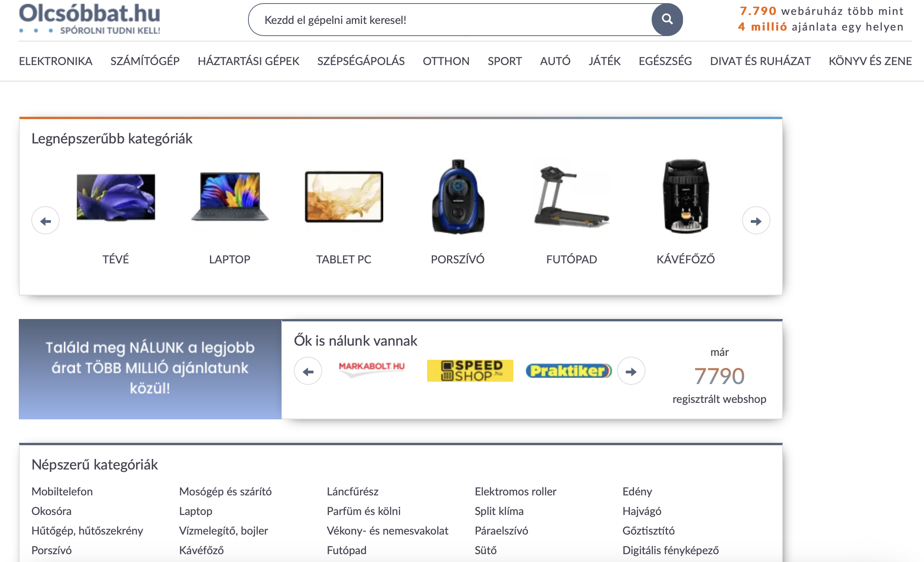Show next webshop logos after Praktiker

click(631, 371)
